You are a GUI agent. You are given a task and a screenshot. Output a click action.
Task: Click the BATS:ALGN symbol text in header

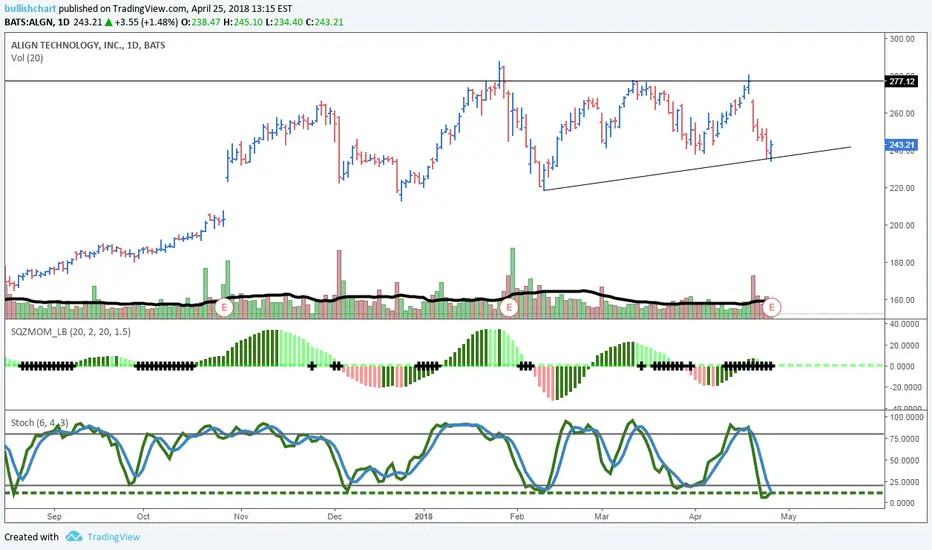[27, 22]
